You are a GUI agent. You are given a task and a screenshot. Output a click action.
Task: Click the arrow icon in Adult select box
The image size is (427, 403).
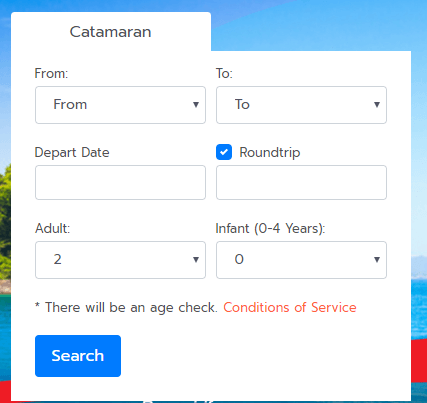click(196, 260)
